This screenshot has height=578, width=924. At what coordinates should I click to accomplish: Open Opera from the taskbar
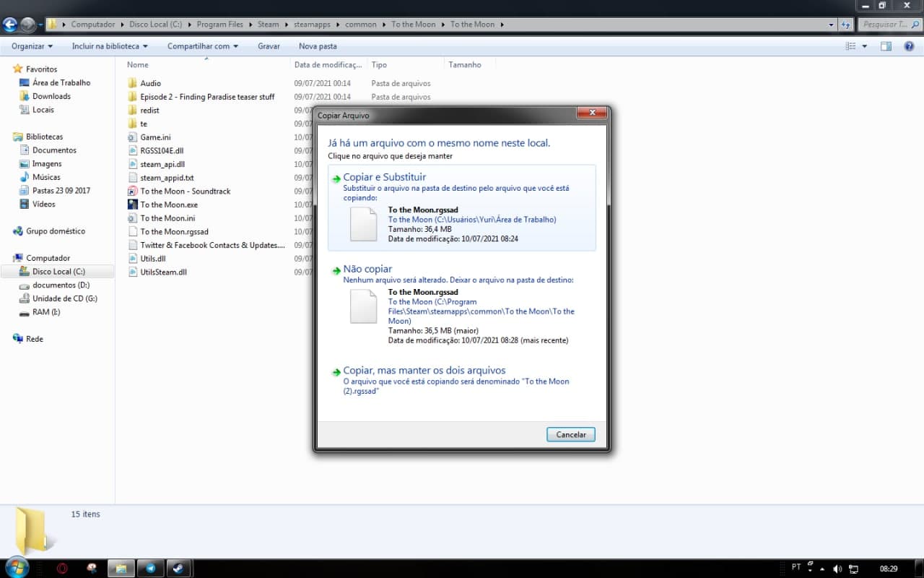click(x=62, y=569)
